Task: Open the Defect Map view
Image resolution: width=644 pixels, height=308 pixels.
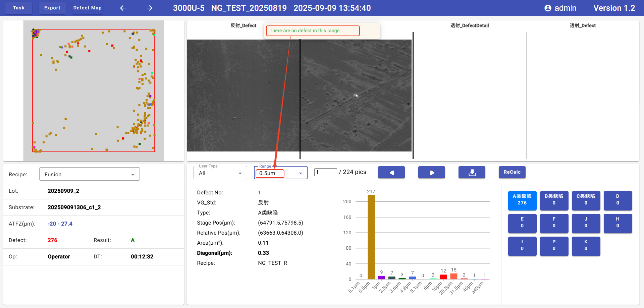Action: point(87,8)
